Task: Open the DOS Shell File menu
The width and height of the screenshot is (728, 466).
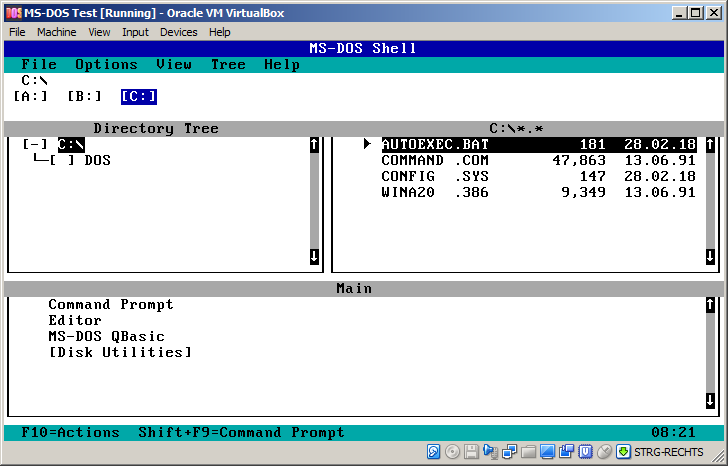Action: click(39, 65)
